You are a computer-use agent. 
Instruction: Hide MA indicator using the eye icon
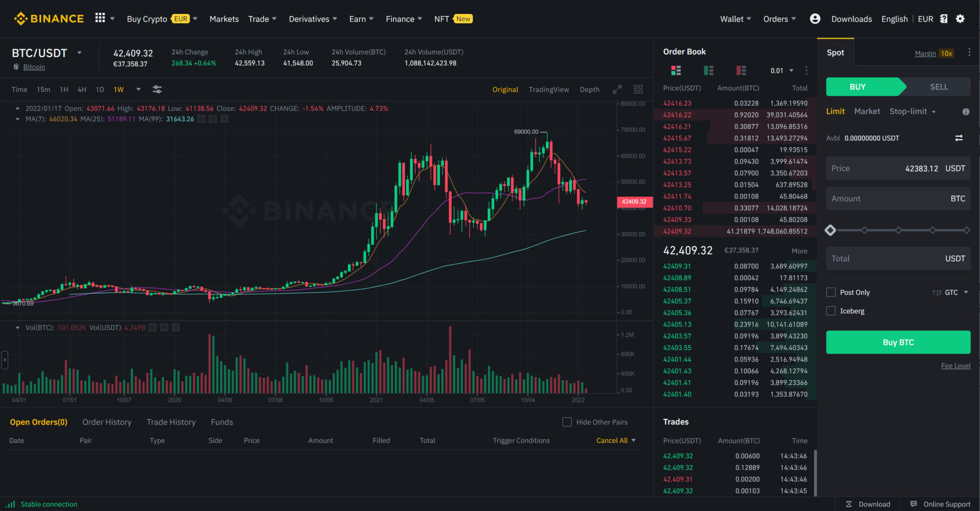[x=201, y=119]
